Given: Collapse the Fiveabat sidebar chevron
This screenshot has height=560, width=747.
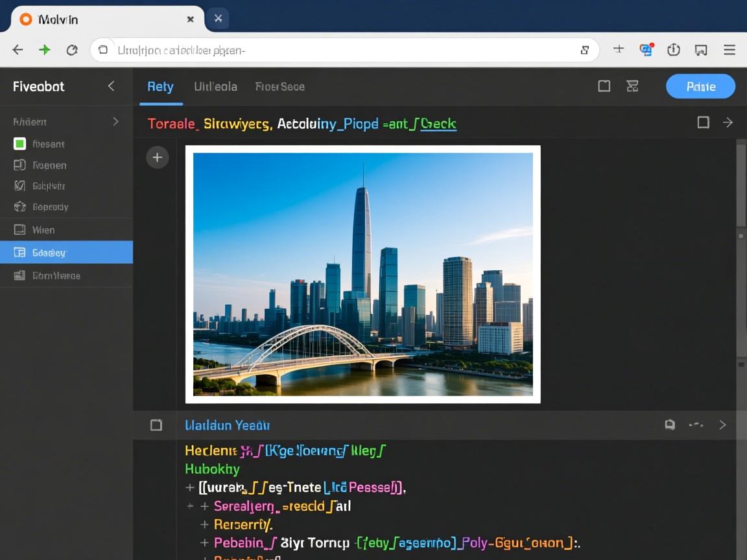Looking at the screenshot, I should [x=111, y=86].
